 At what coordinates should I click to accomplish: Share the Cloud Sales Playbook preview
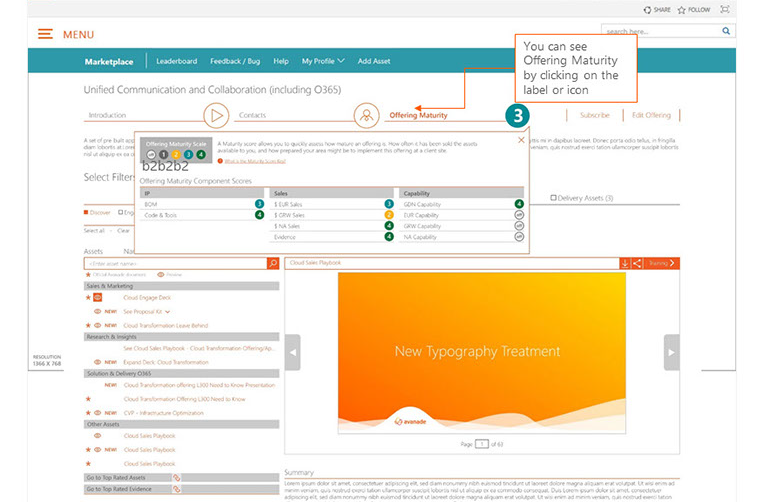[x=638, y=263]
